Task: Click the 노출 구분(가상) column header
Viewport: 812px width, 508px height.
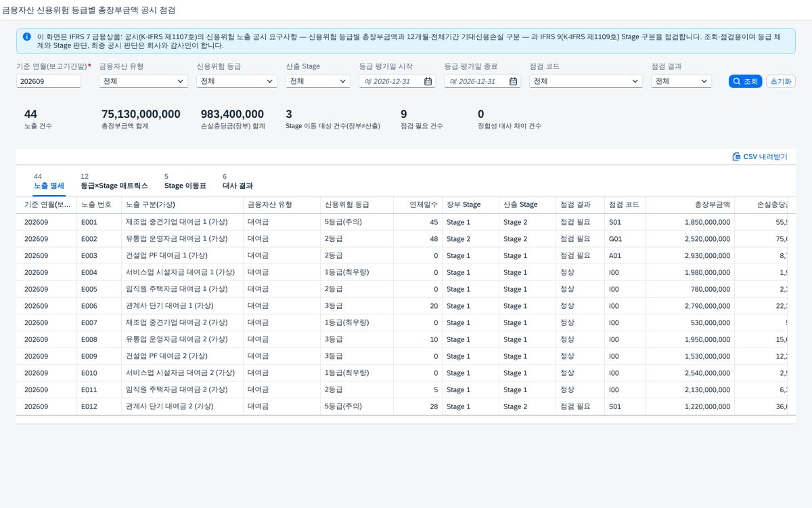Action: tap(181, 205)
